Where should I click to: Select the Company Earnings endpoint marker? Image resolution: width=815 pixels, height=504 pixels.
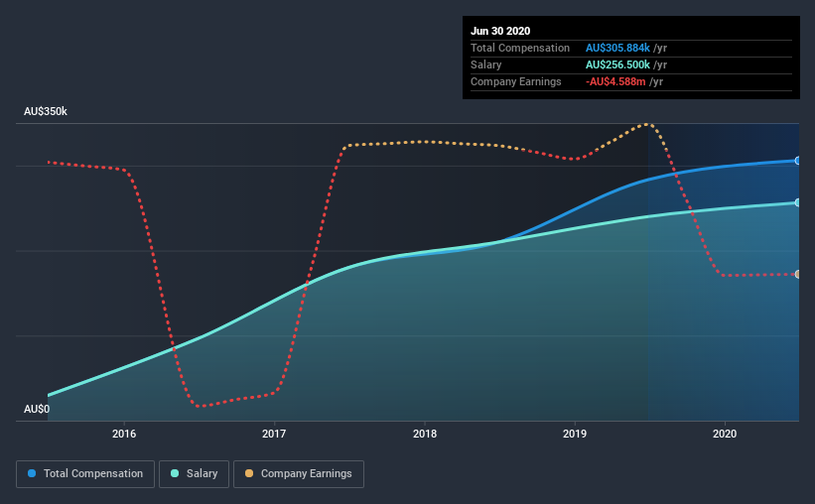[x=797, y=275]
